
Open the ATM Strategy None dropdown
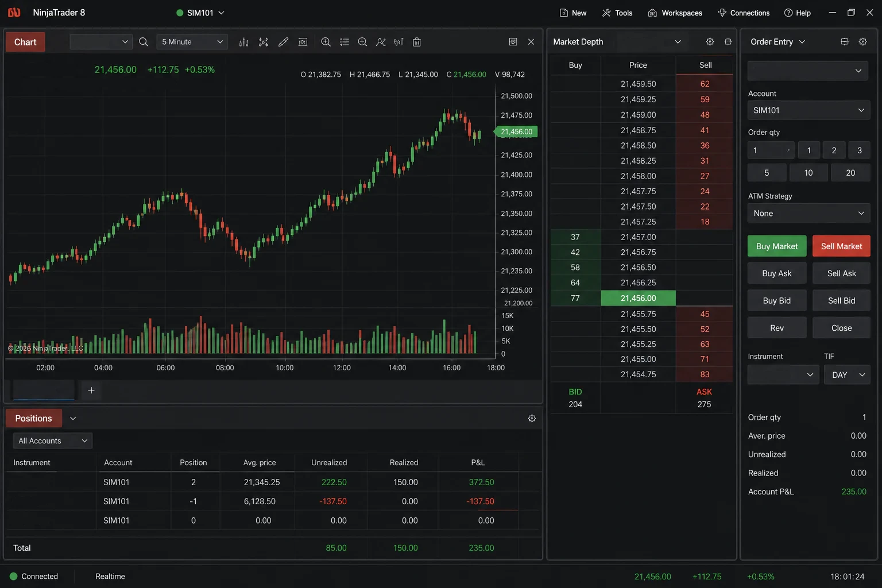tap(808, 213)
